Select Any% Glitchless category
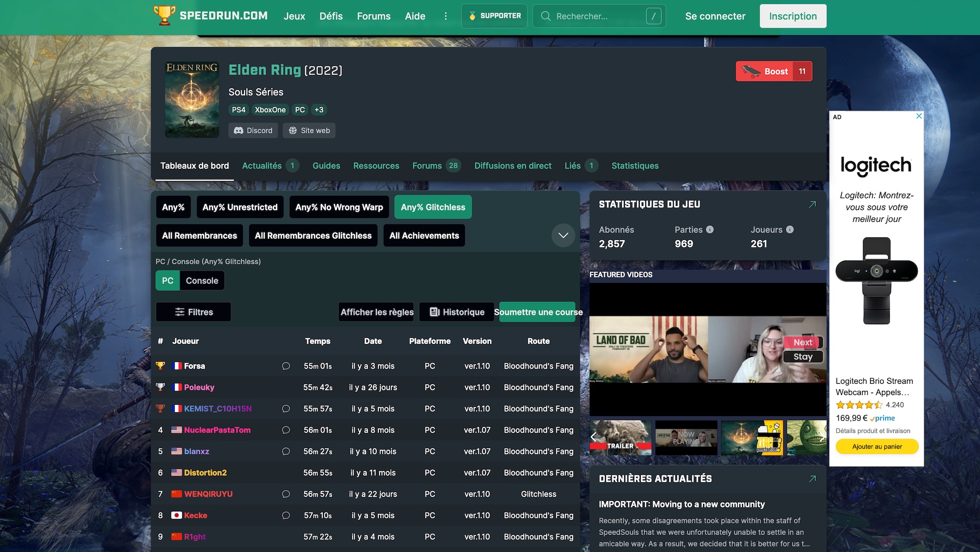 tap(433, 207)
